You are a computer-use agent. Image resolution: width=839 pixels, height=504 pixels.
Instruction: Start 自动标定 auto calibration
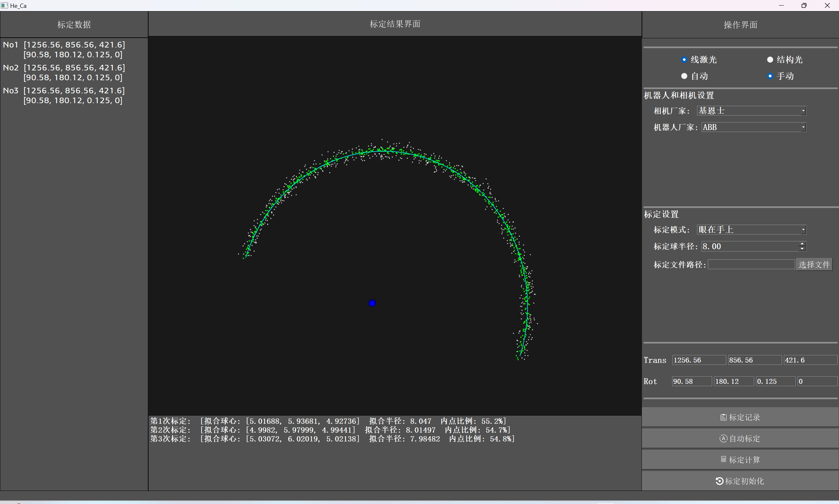click(740, 439)
